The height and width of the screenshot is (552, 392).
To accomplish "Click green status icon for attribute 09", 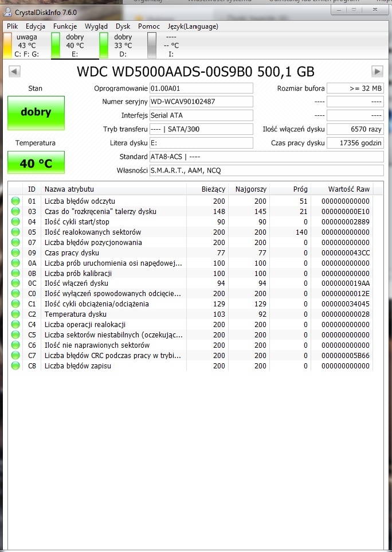I will tap(15, 252).
